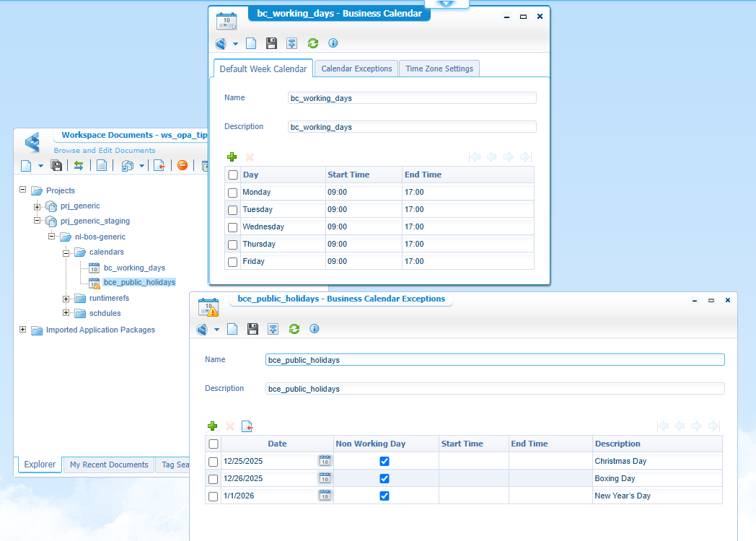Click the import icon above holiday exceptions table
756x541 pixels.
point(247,426)
